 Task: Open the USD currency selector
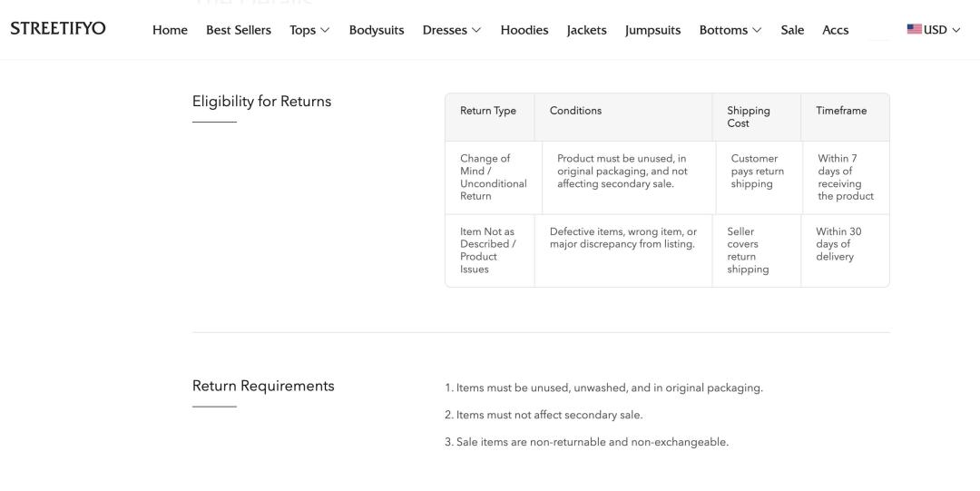coord(934,29)
